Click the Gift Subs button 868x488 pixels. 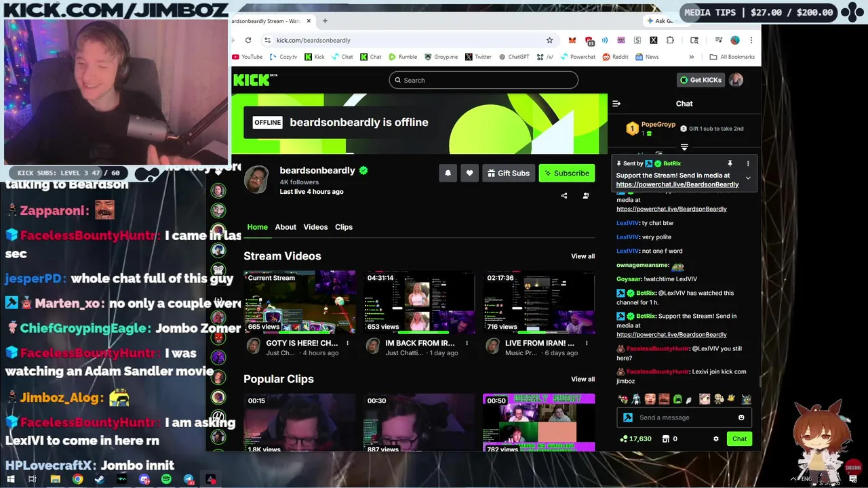click(509, 173)
